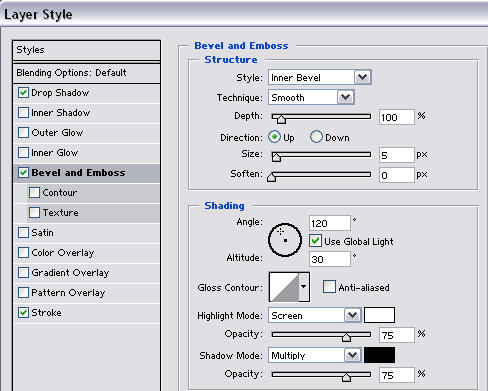Select the Satin effect row

tap(86, 233)
